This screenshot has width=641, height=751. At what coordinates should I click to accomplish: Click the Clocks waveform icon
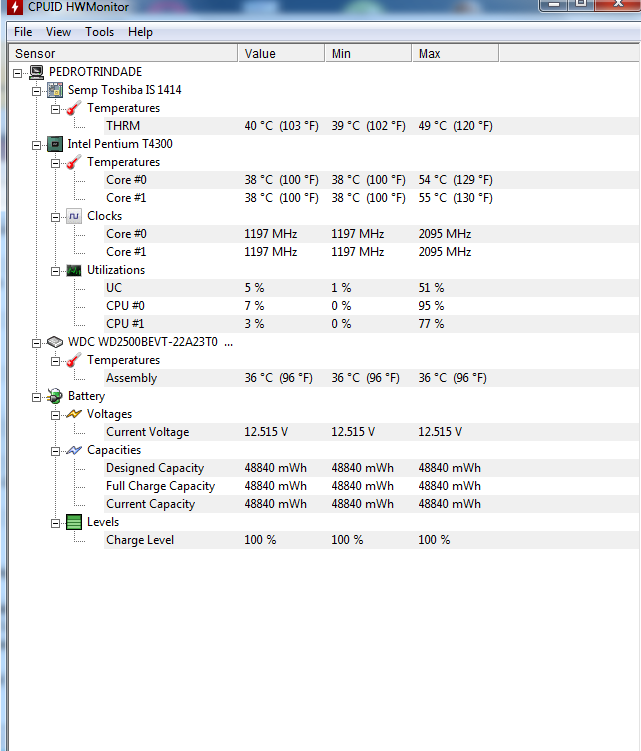74,216
